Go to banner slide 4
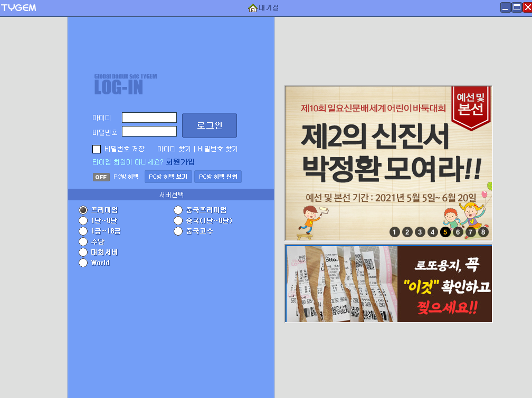The width and height of the screenshot is (532, 398). pos(432,232)
